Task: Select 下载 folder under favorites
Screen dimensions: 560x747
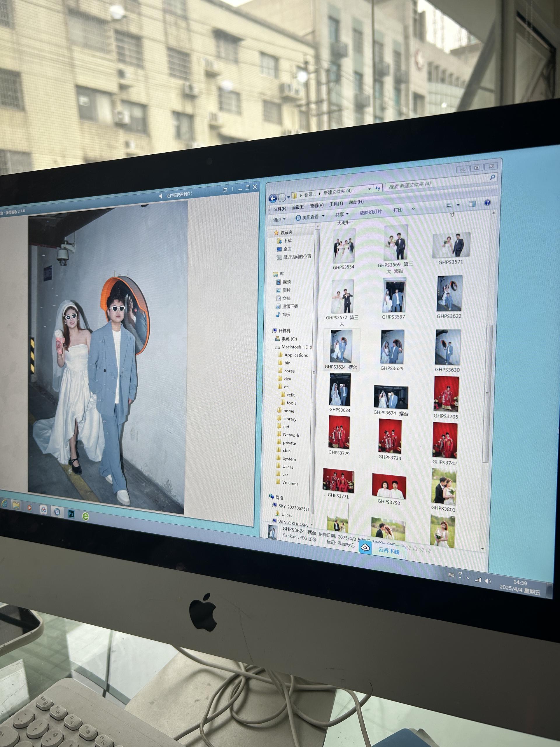Action: point(284,241)
